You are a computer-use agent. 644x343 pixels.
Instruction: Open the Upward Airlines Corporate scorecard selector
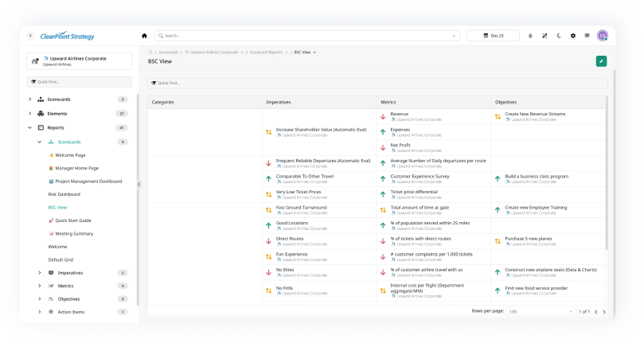pyautogui.click(x=80, y=61)
